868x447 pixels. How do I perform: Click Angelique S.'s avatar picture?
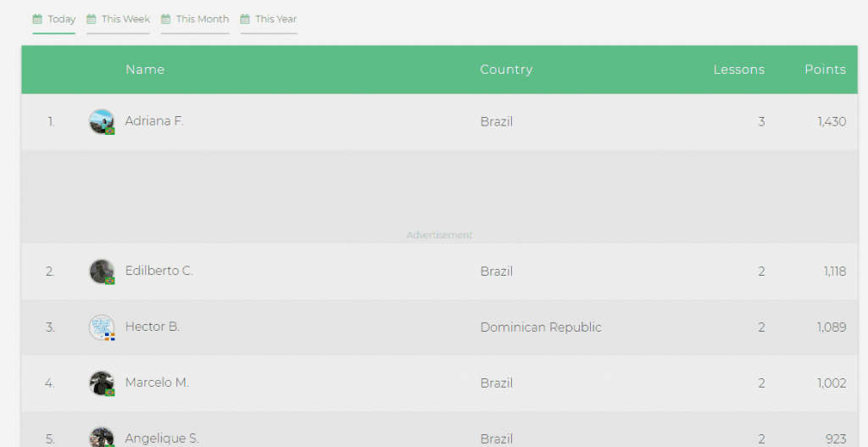click(x=102, y=437)
